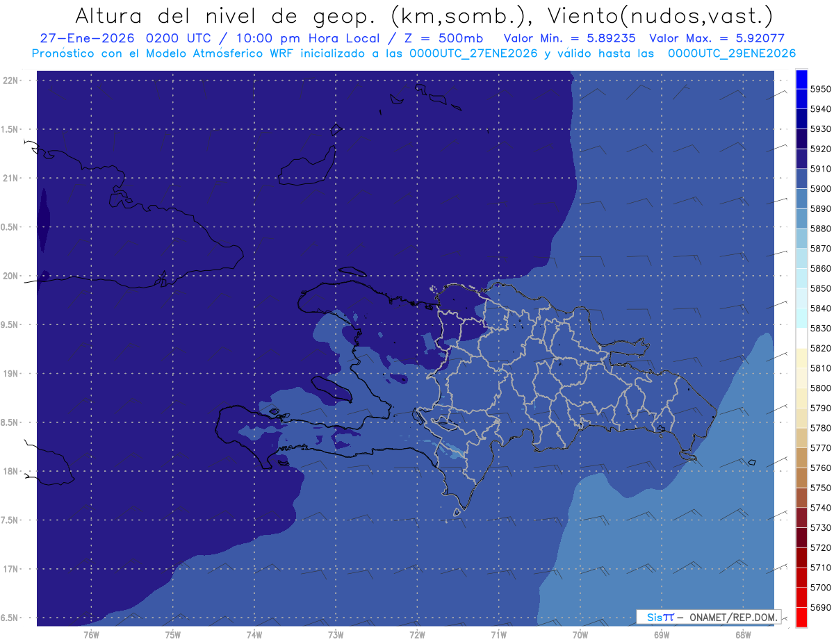Click the "5690" colorbar value
The image size is (834, 644).
tap(819, 608)
